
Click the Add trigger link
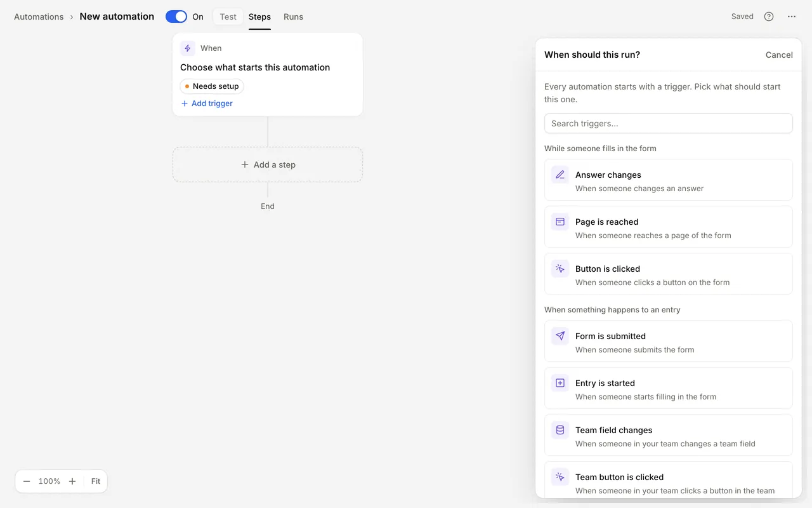(207, 104)
